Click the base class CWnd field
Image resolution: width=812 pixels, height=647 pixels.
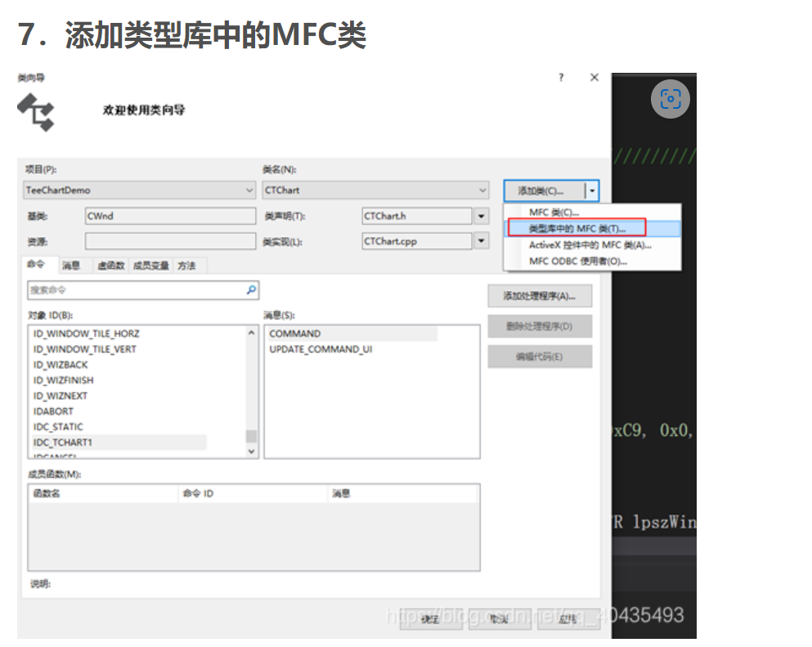pos(170,216)
